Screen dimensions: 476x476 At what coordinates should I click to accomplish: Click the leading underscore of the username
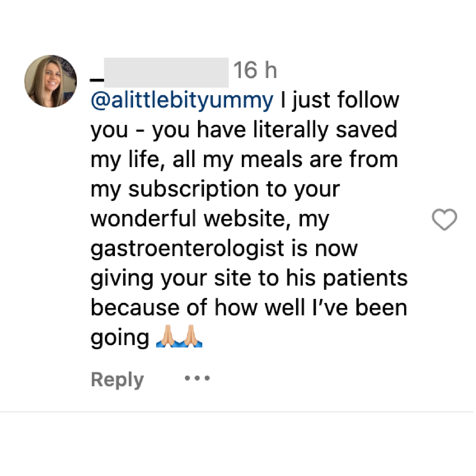coord(97,79)
